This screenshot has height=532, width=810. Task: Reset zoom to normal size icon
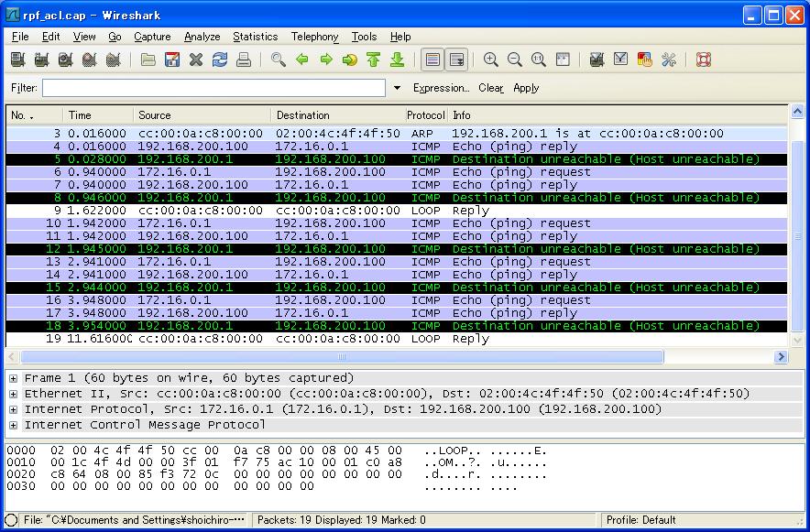[x=538, y=60]
